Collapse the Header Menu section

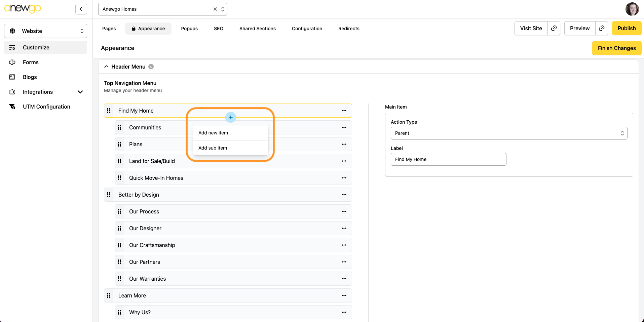[x=106, y=67]
